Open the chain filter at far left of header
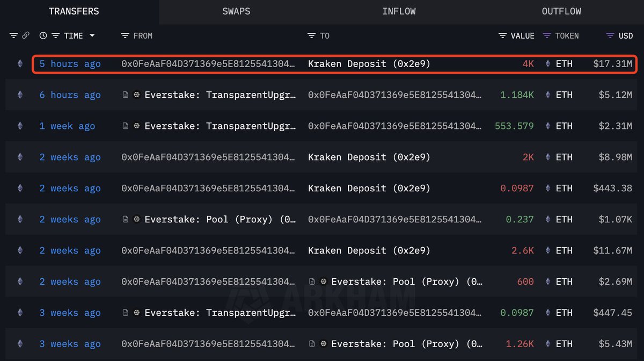The height and width of the screenshot is (361, 644). click(x=14, y=35)
